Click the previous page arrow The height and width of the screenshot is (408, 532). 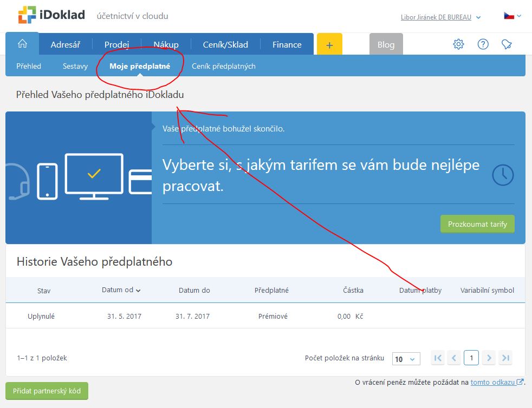pyautogui.click(x=455, y=358)
